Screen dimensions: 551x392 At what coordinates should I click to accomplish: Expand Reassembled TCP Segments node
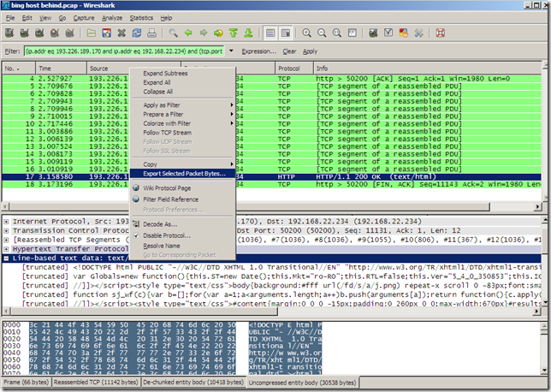pos(6,240)
